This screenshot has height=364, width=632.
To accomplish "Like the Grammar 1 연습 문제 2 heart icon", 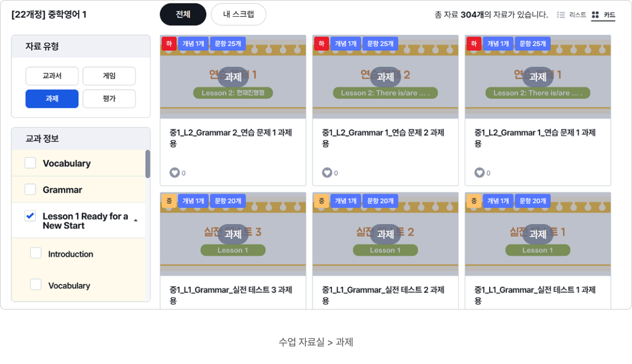I will click(327, 173).
